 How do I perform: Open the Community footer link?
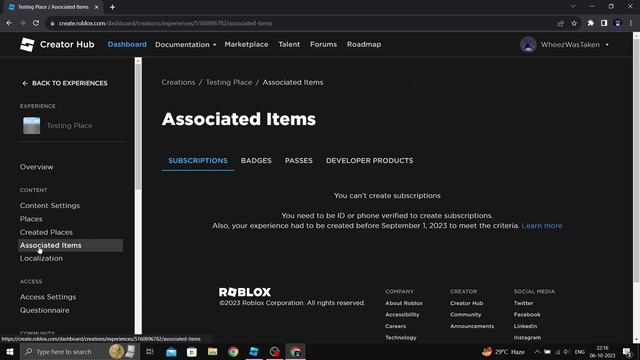(466, 315)
